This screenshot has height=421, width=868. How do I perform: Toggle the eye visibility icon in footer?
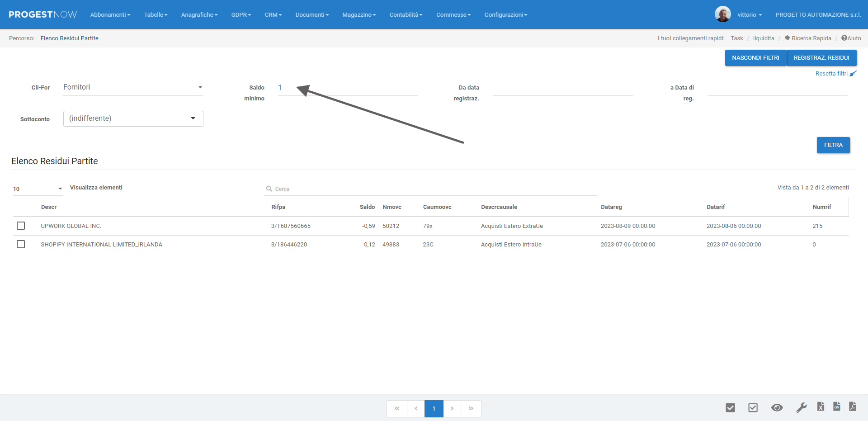click(x=777, y=408)
